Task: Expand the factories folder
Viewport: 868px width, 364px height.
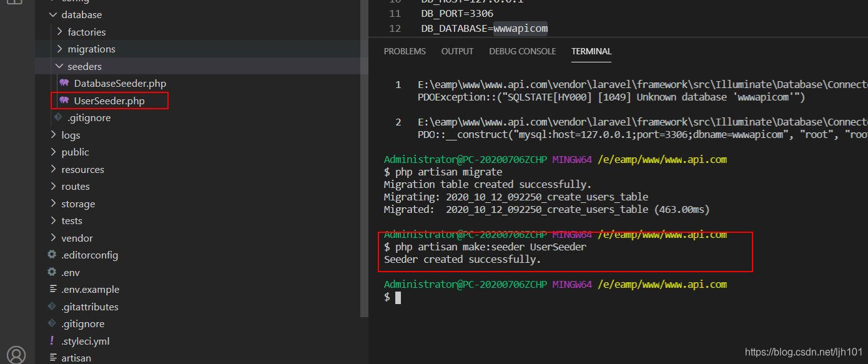Action: coord(59,32)
